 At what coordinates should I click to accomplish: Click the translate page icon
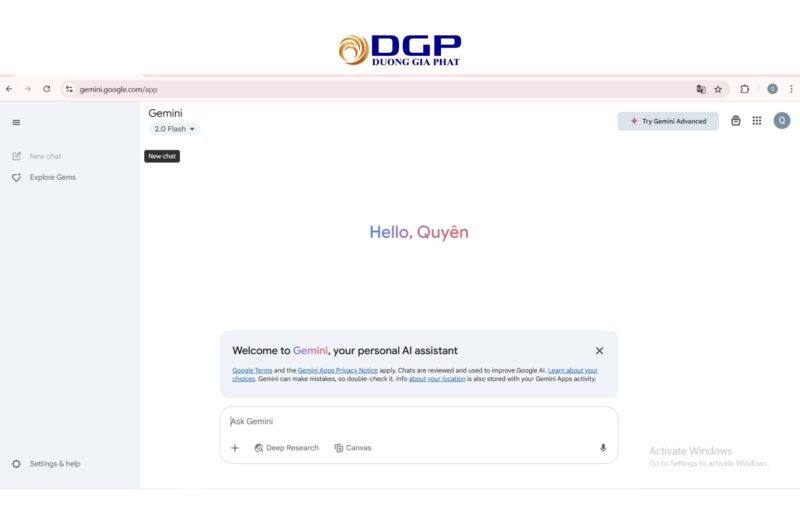point(701,89)
